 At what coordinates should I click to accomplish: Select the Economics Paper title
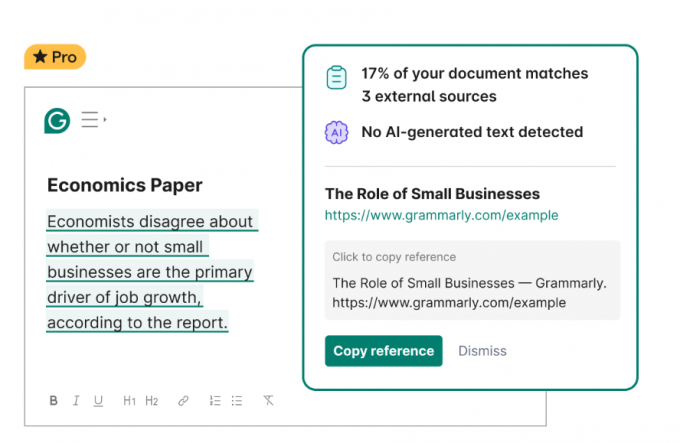(125, 185)
